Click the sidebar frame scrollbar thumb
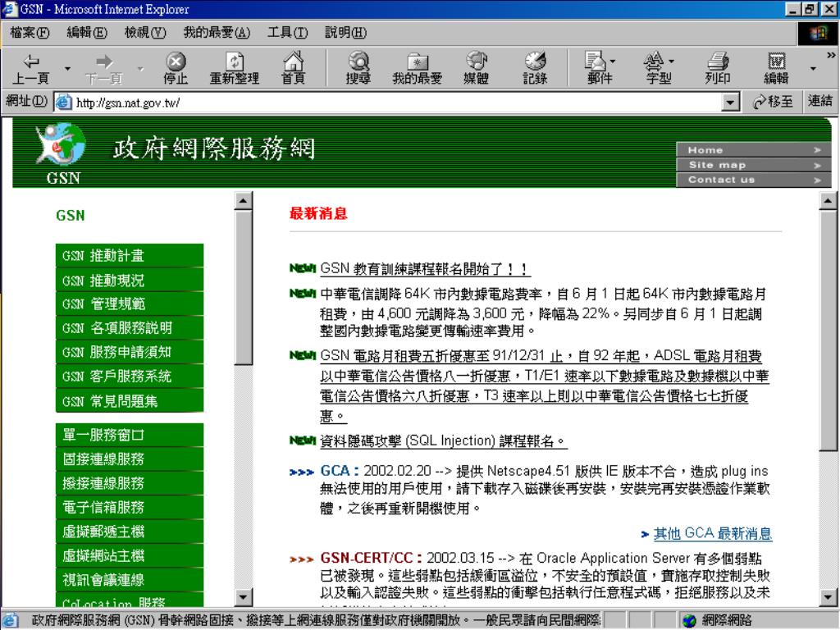 click(243, 288)
